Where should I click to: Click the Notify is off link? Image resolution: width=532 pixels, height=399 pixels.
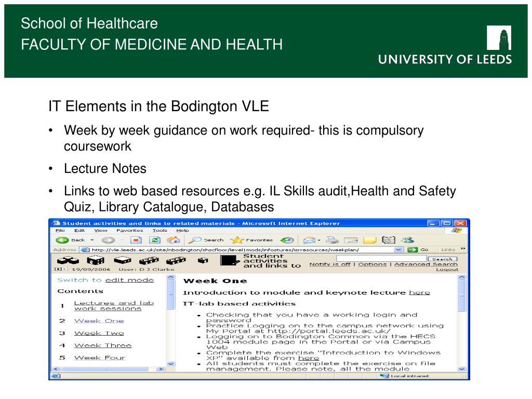pos(330,264)
